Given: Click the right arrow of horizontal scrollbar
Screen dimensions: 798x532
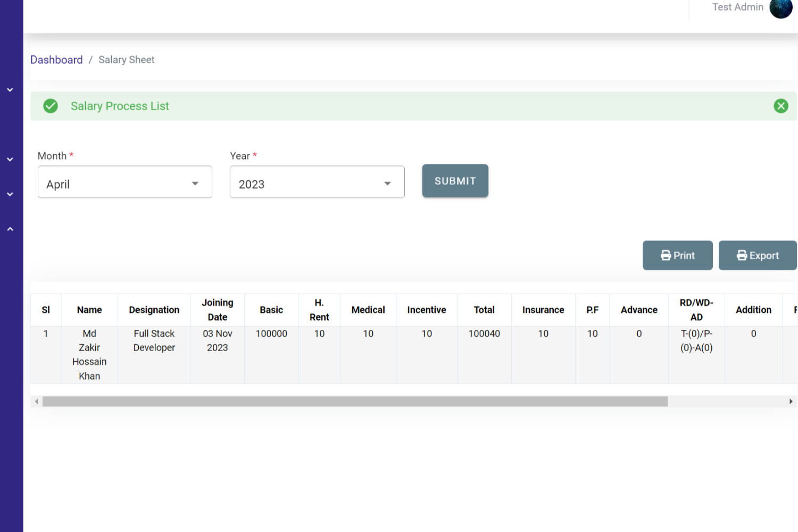Looking at the screenshot, I should tap(791, 402).
